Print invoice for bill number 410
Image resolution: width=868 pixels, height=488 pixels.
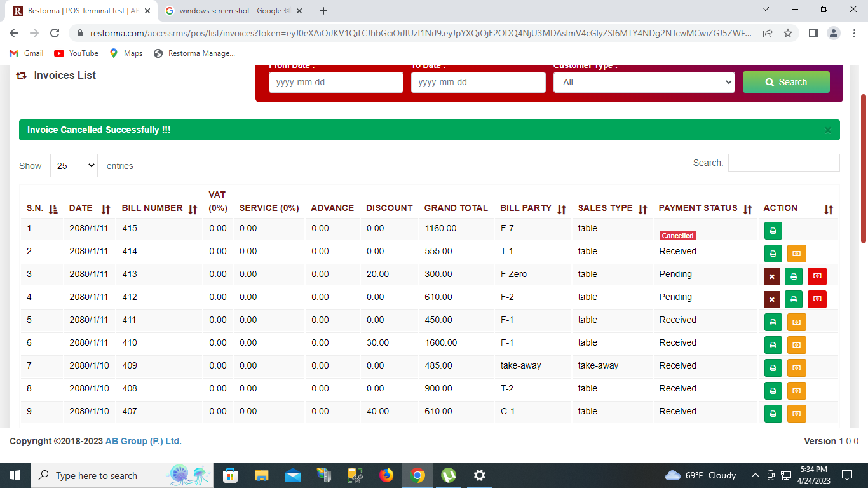[773, 345]
